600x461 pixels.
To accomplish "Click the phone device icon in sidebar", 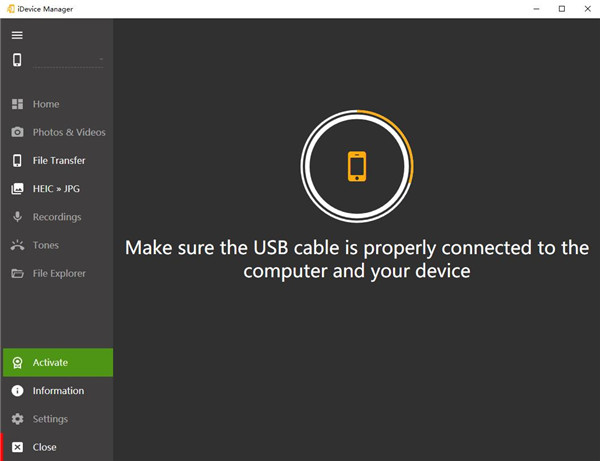I will click(x=17, y=60).
